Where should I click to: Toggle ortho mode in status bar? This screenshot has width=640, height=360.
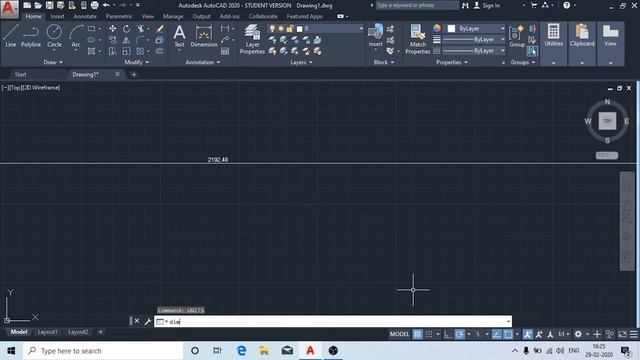(x=448, y=334)
